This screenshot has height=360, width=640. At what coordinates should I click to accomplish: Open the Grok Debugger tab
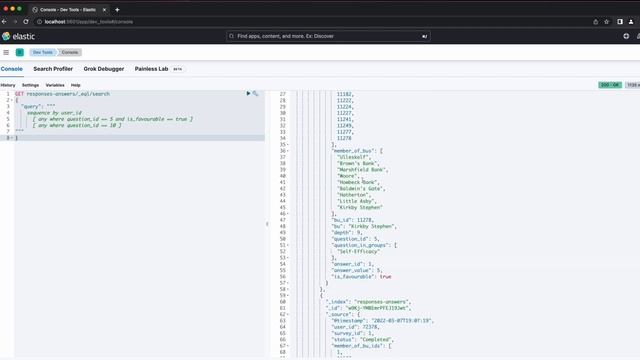click(104, 69)
